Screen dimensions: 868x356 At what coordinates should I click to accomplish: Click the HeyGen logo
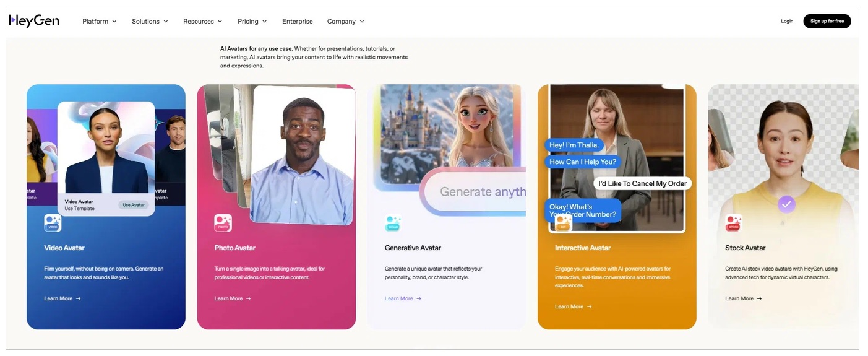tap(34, 21)
